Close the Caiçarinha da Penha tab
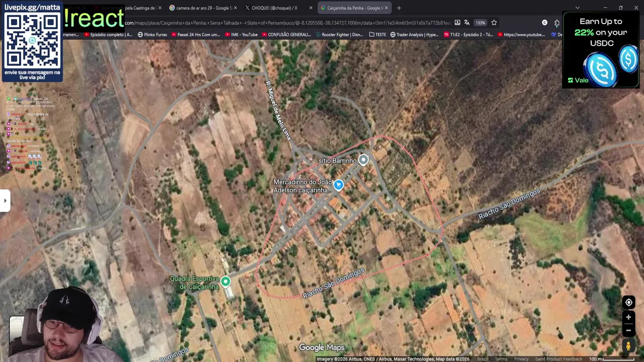 coord(386,8)
